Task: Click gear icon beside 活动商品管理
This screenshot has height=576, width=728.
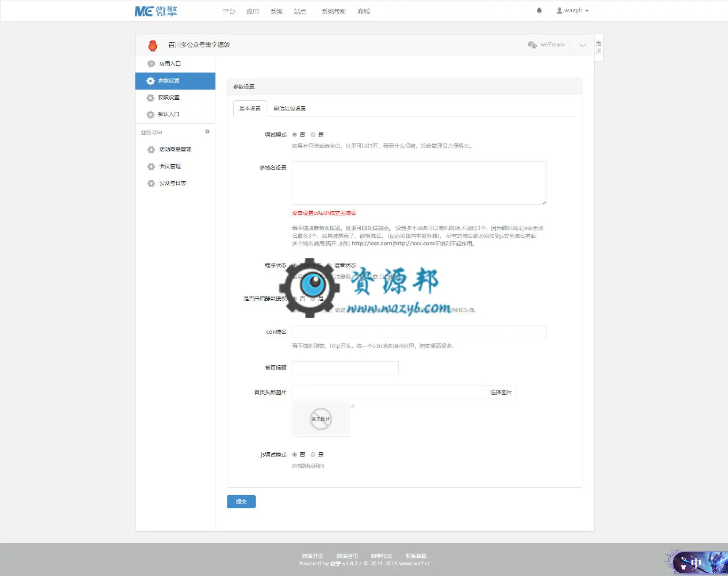Action: pyautogui.click(x=151, y=150)
